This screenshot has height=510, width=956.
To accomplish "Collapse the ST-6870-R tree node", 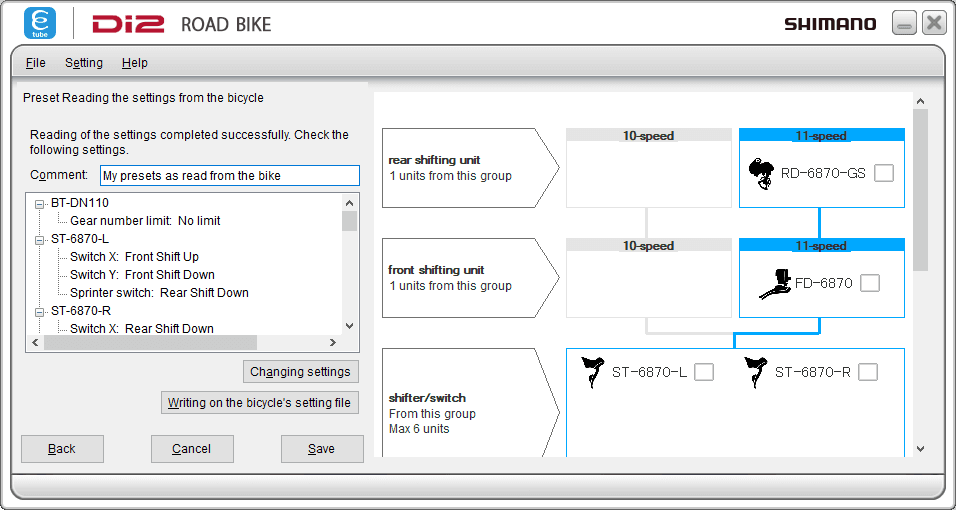I will 40,312.
